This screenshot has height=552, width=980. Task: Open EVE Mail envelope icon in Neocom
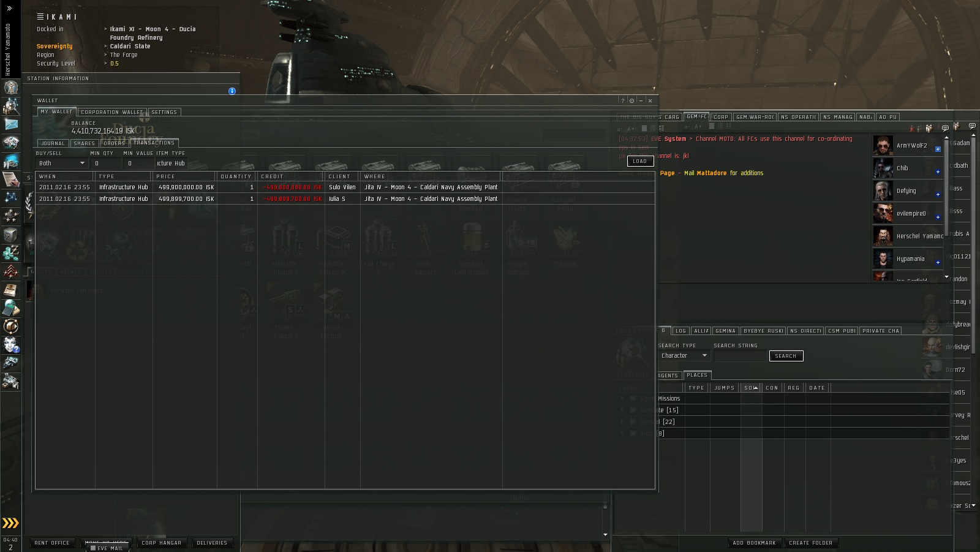pos(10,124)
